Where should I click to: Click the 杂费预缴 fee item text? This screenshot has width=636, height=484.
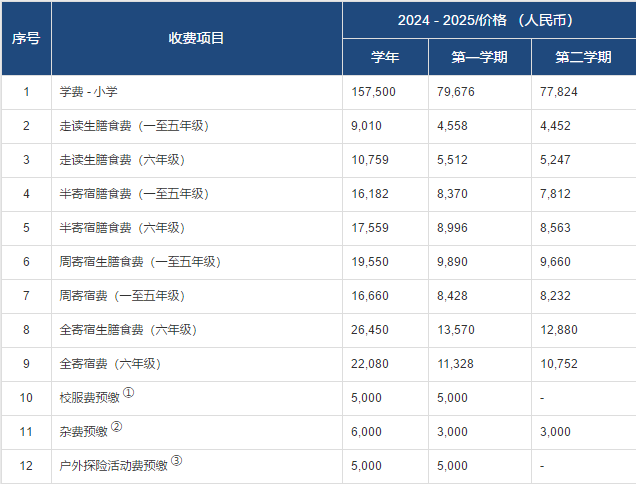point(84,432)
